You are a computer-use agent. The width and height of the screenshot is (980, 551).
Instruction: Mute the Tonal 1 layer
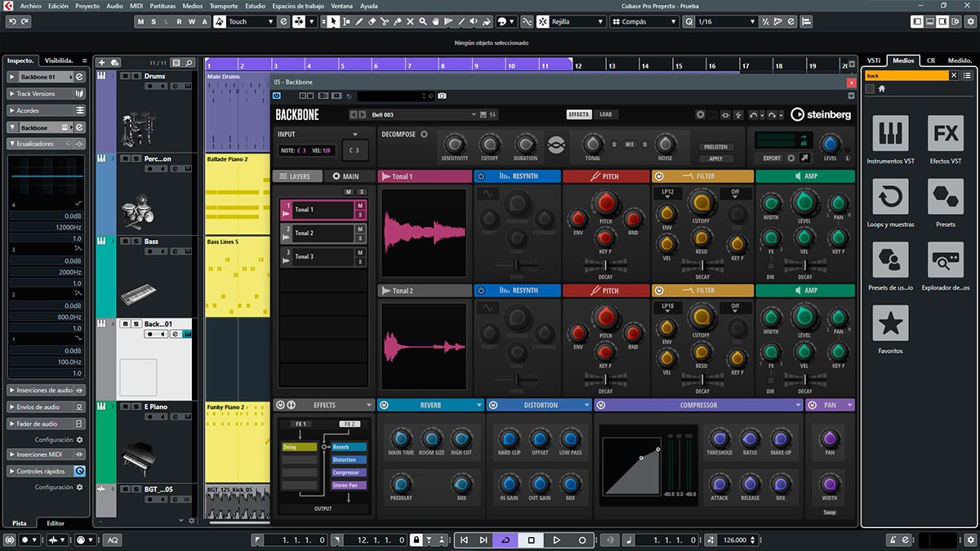pos(359,204)
